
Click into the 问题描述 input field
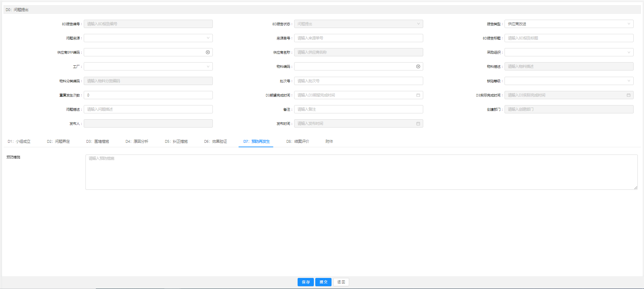(x=148, y=109)
